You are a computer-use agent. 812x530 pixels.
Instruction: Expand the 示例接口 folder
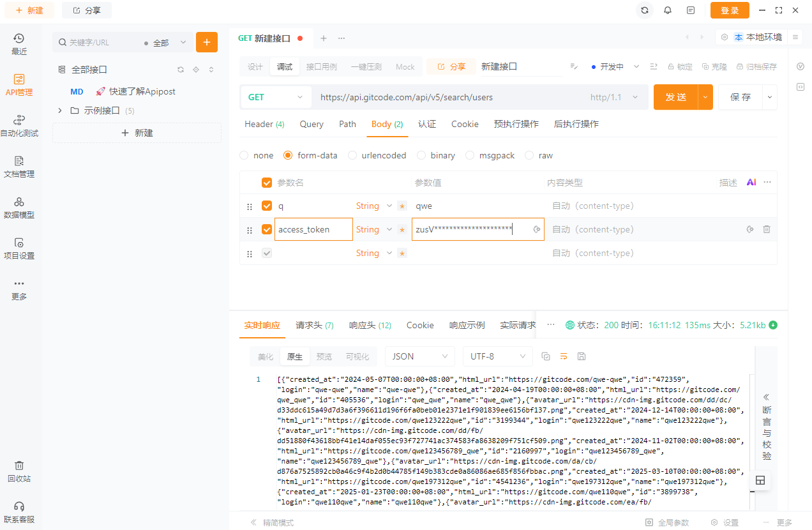60,110
